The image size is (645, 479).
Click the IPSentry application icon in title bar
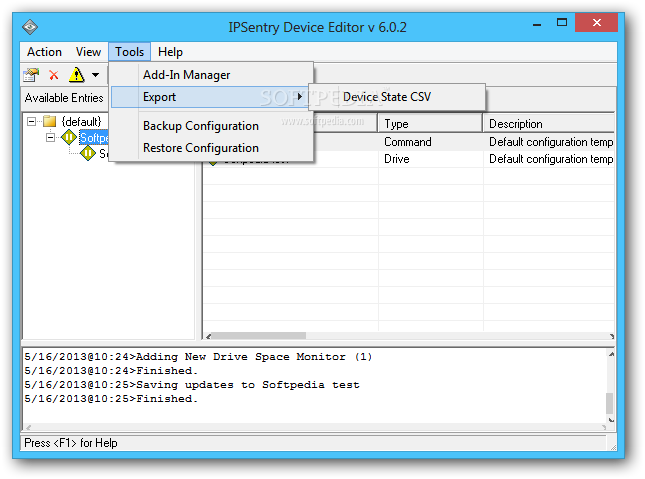pos(30,27)
